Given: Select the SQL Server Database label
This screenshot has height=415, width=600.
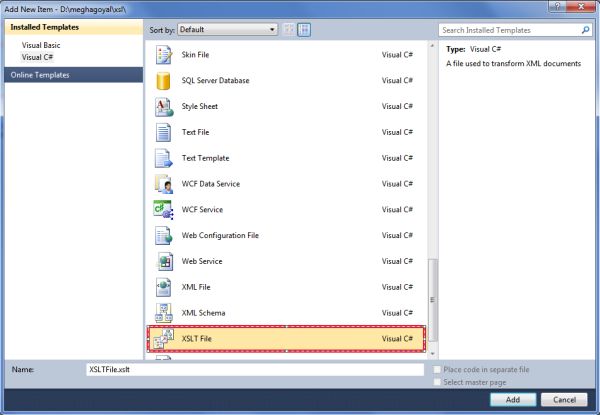Looking at the screenshot, I should [x=215, y=81].
